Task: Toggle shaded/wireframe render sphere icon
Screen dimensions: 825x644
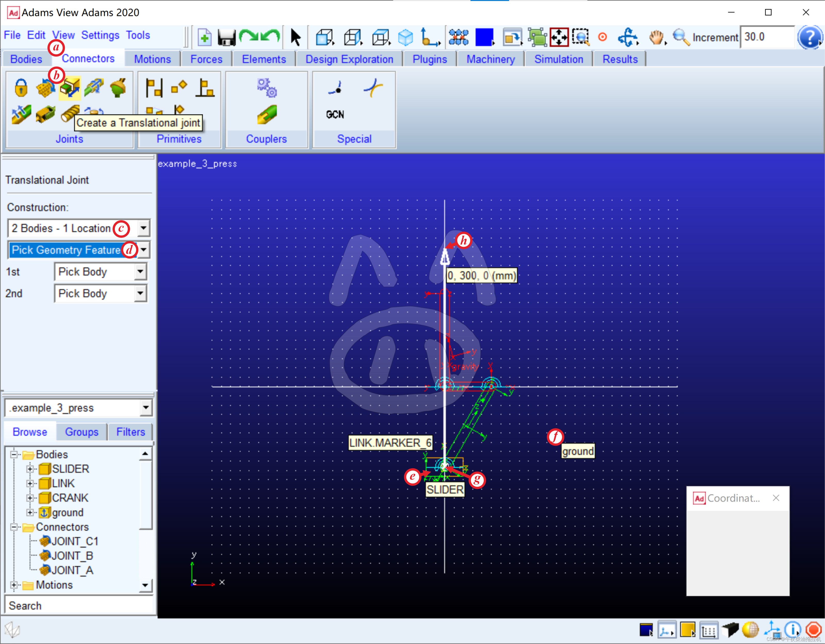Action: click(751, 630)
